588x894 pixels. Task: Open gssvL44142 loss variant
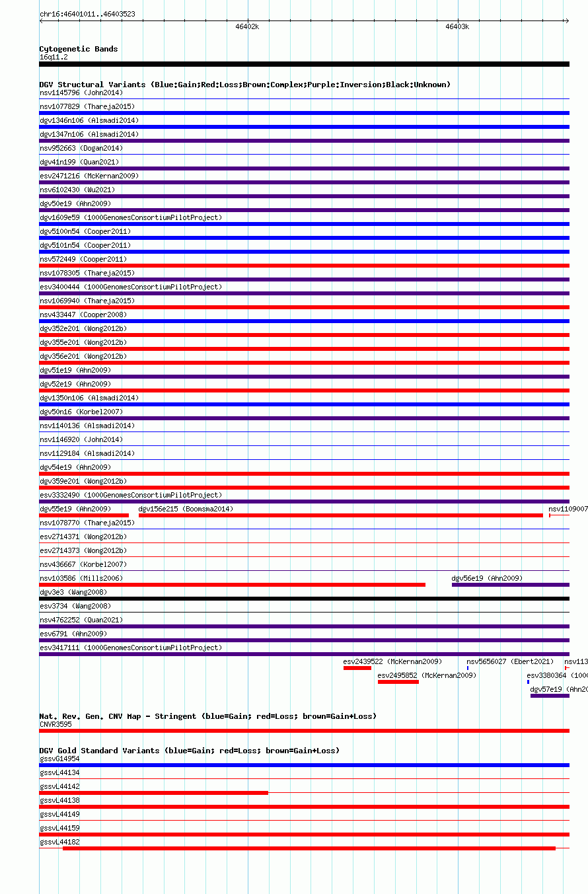tap(154, 793)
